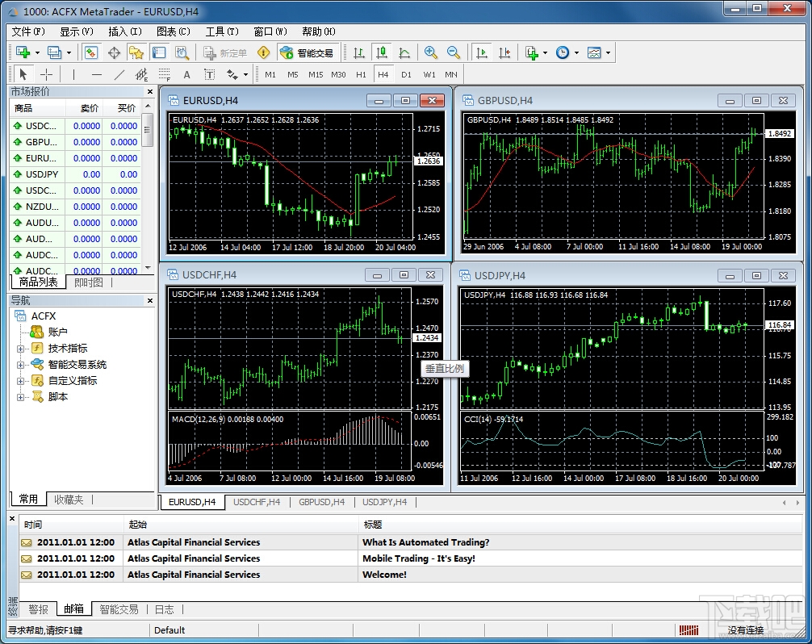Open the new chart dropdown arrow

pyautogui.click(x=37, y=53)
